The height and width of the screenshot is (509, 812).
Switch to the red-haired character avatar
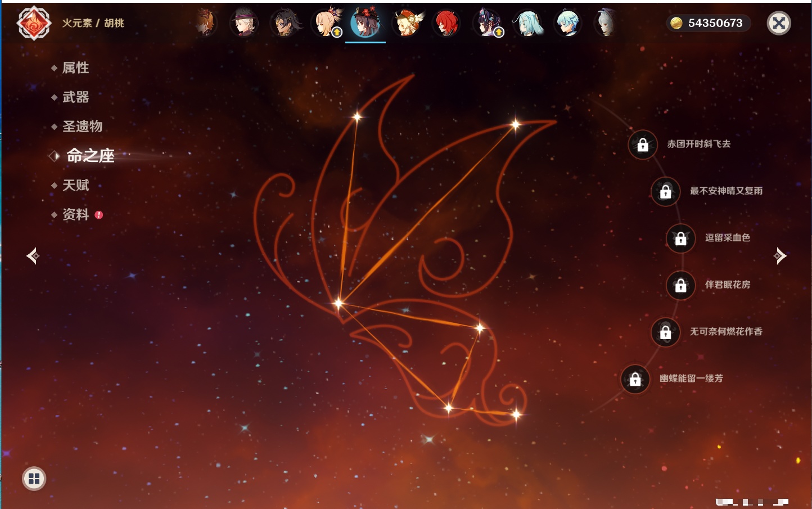point(446,23)
